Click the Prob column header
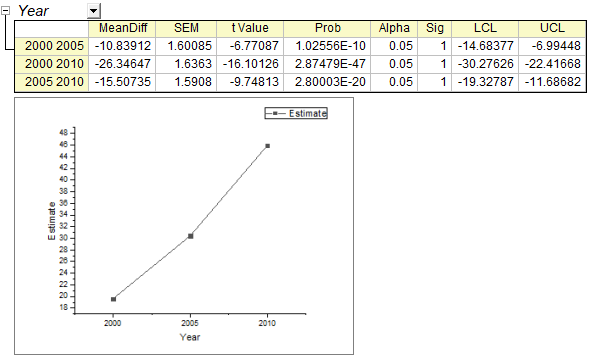 click(327, 28)
